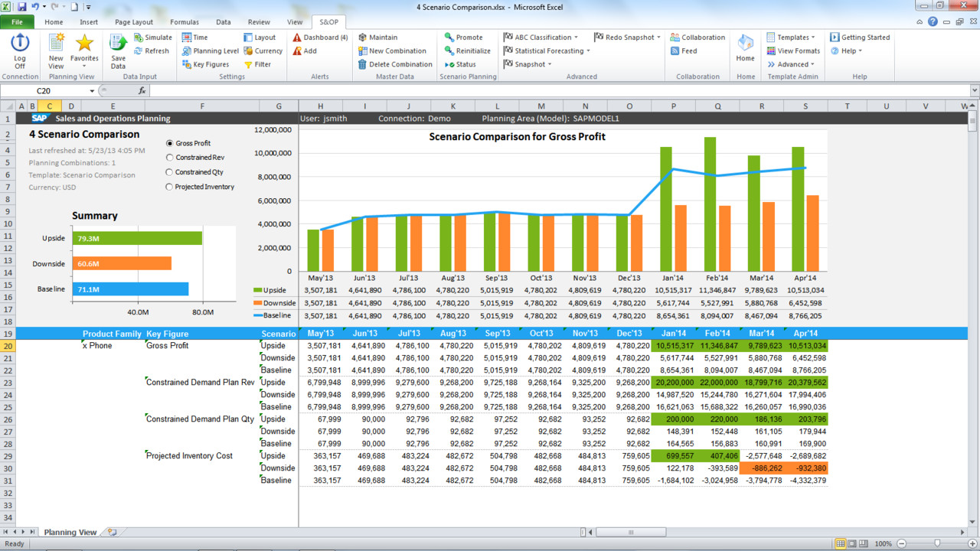Click the formula bar input field

pyautogui.click(x=559, y=91)
